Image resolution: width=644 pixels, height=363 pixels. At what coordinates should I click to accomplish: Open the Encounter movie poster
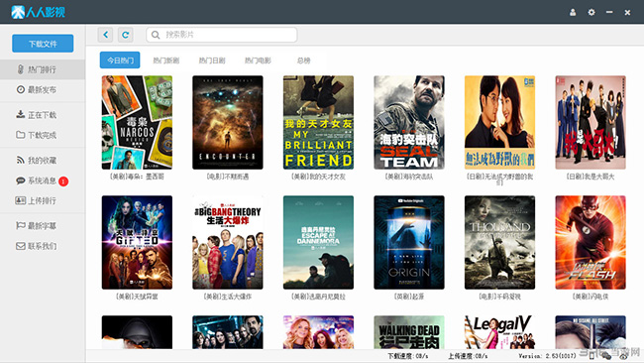tap(228, 122)
